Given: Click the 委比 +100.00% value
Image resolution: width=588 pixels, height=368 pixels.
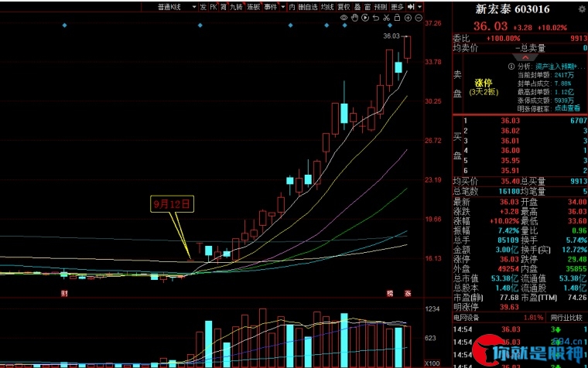Looking at the screenshot, I should pyautogui.click(x=503, y=38).
